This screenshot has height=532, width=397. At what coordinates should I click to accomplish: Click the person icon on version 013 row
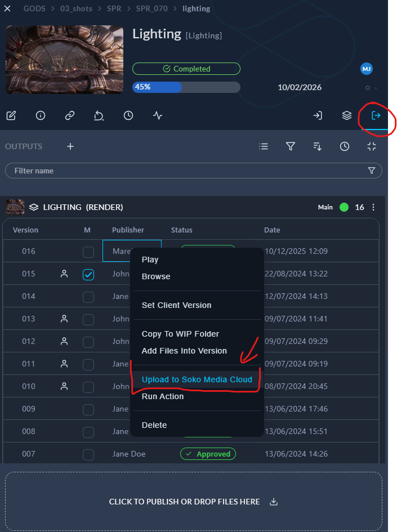click(64, 319)
